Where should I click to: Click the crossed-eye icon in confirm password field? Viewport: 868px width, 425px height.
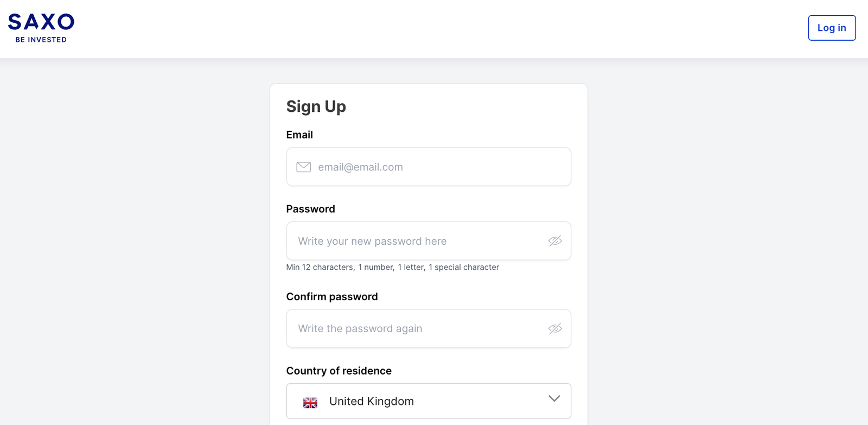point(554,328)
